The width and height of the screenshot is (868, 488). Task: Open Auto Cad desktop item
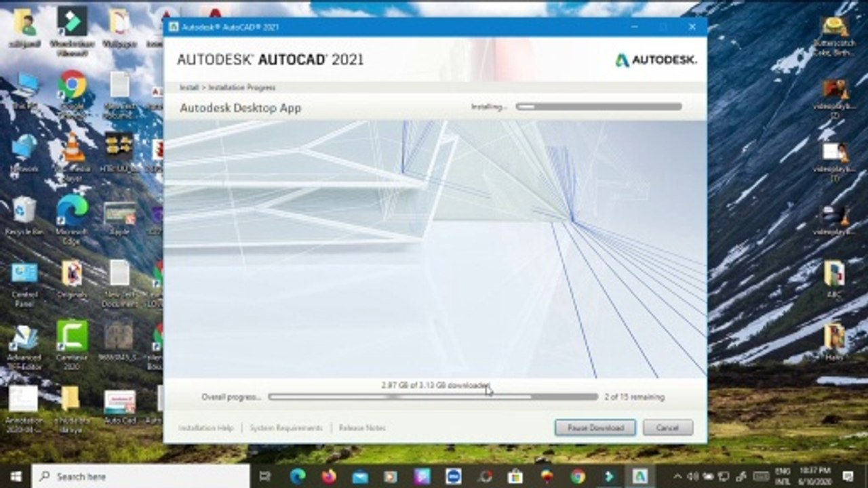pyautogui.click(x=120, y=405)
